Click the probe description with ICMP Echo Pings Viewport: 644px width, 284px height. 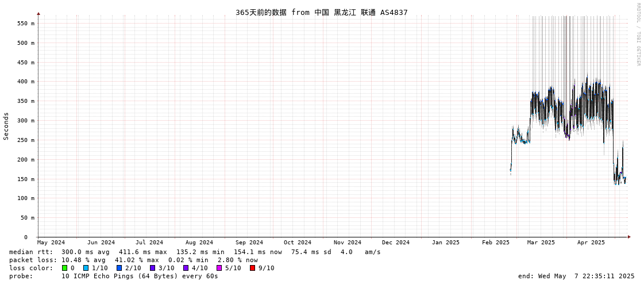[140, 276]
